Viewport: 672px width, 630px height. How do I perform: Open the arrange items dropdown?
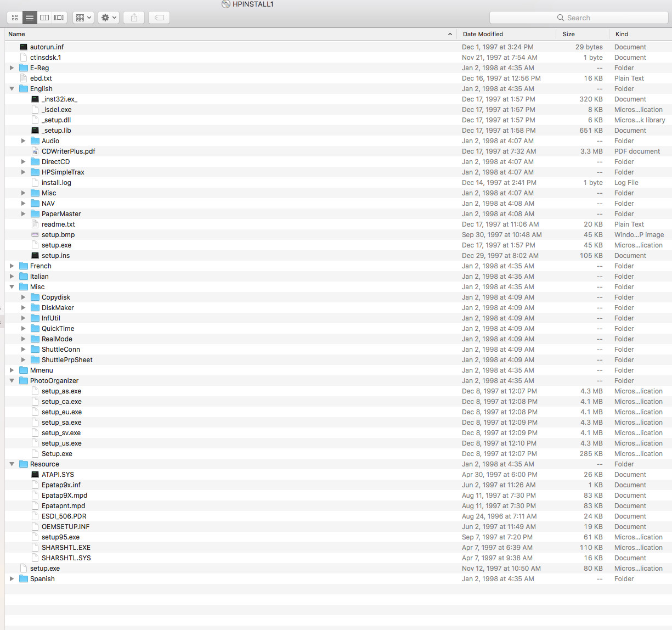click(x=83, y=18)
